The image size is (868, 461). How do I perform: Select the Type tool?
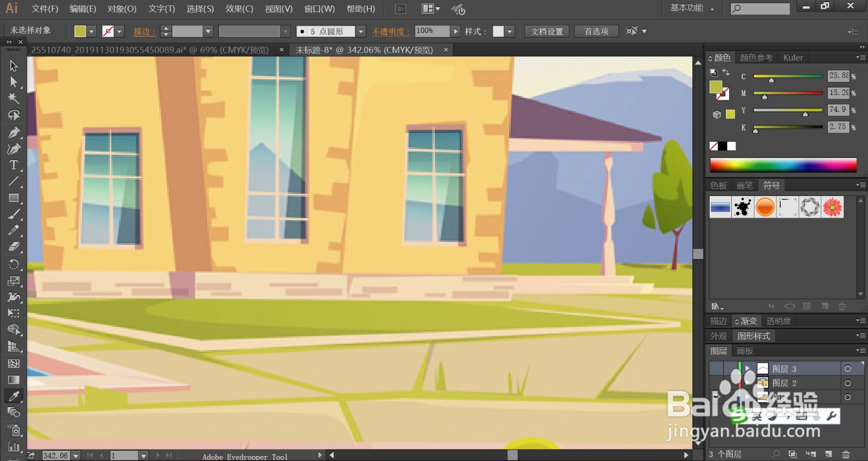(14, 165)
